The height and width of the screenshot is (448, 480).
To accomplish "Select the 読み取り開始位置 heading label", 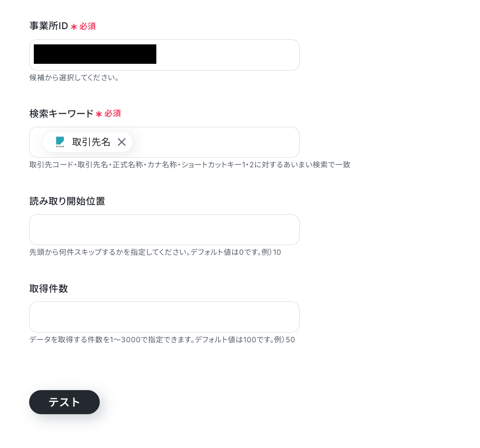I will click(67, 201).
